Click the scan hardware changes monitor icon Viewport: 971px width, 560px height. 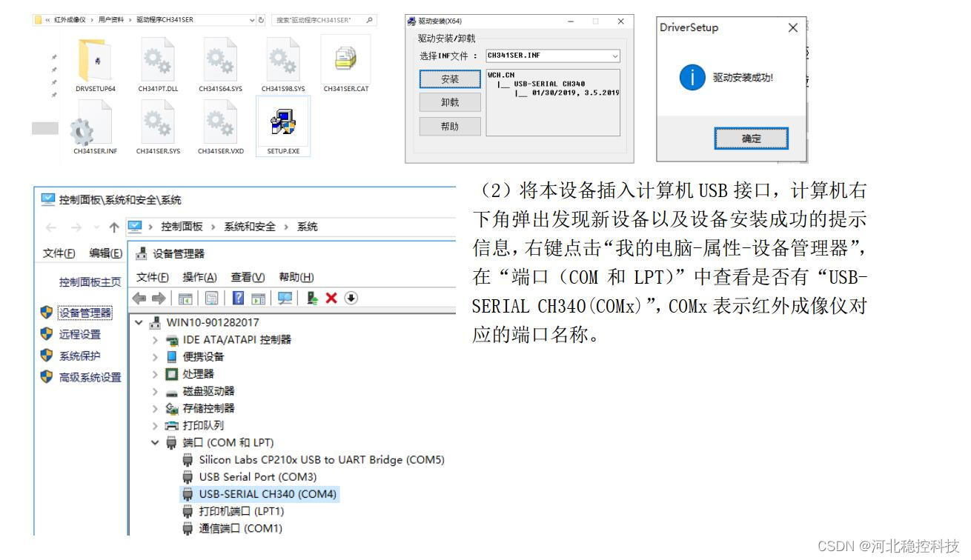[x=285, y=298]
